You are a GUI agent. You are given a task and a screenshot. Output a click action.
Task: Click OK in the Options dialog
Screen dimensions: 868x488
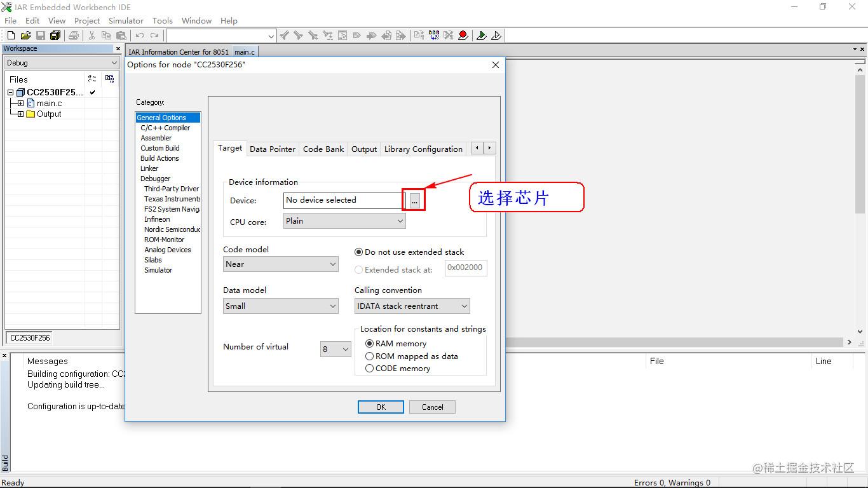[x=381, y=407]
